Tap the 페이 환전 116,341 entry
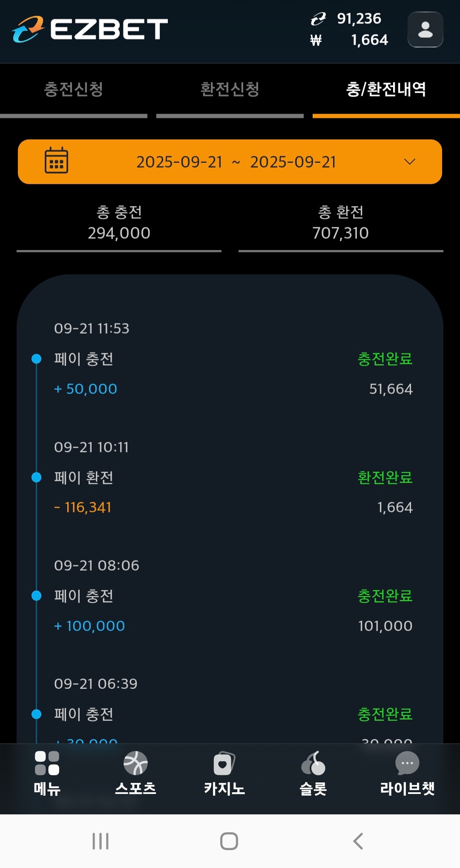The image size is (460, 868). 230,493
